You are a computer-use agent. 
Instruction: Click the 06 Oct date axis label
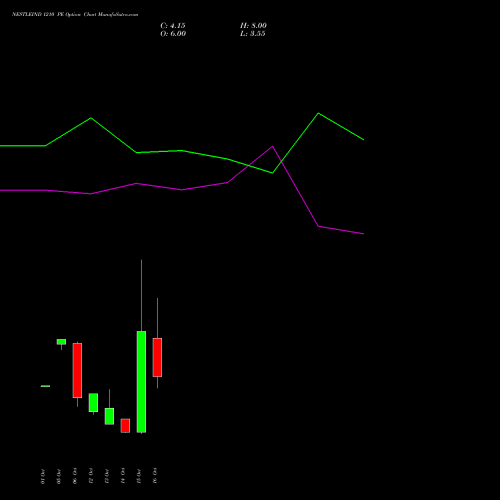coord(75,476)
